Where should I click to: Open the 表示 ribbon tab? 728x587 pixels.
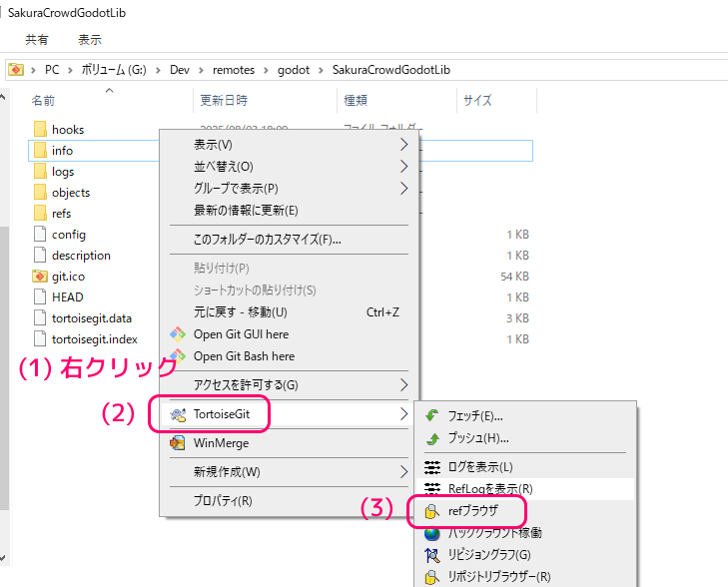[x=90, y=40]
